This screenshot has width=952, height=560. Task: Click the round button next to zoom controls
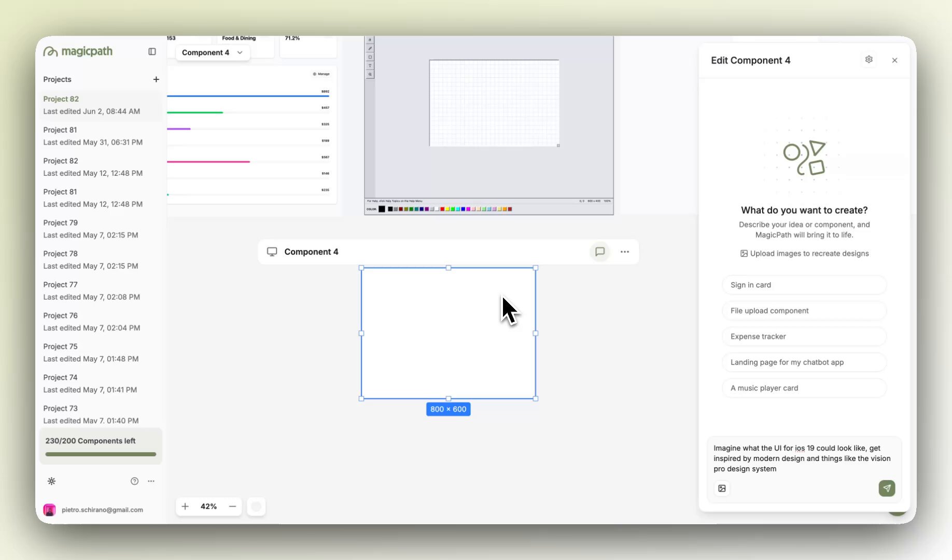pyautogui.click(x=256, y=507)
